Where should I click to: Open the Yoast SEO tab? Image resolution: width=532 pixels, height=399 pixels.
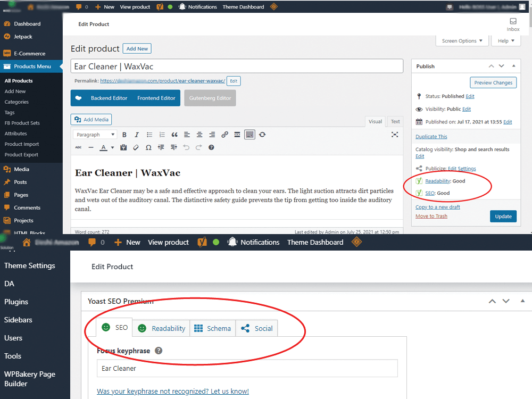click(115, 327)
